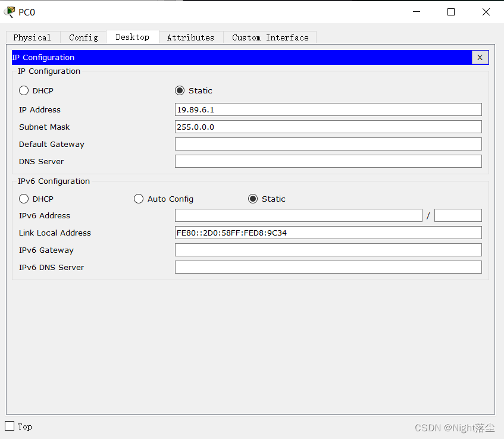Switch to the Physical tab
The height and width of the screenshot is (439, 504).
32,37
